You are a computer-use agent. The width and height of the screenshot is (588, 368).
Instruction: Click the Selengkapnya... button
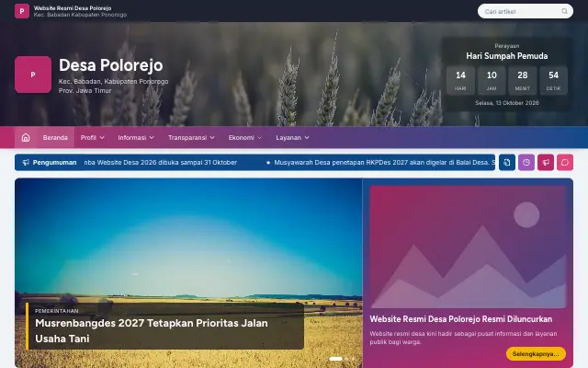(536, 353)
